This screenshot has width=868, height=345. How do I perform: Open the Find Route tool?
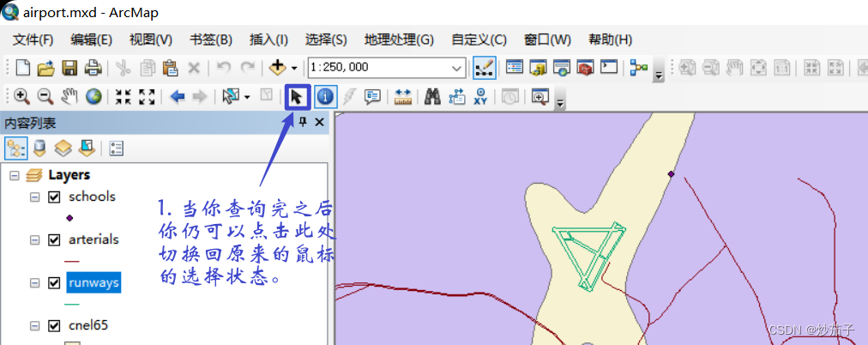[456, 97]
